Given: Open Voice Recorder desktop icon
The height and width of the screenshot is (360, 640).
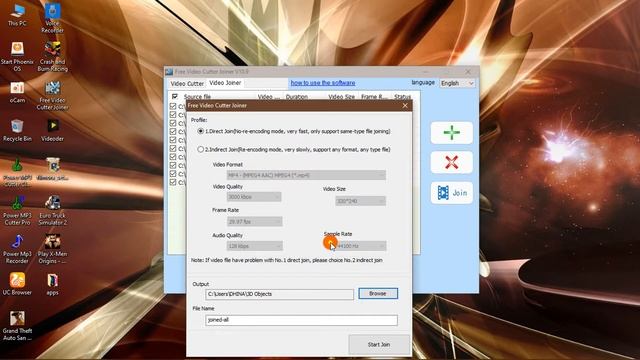Looking at the screenshot, I should click(x=52, y=18).
